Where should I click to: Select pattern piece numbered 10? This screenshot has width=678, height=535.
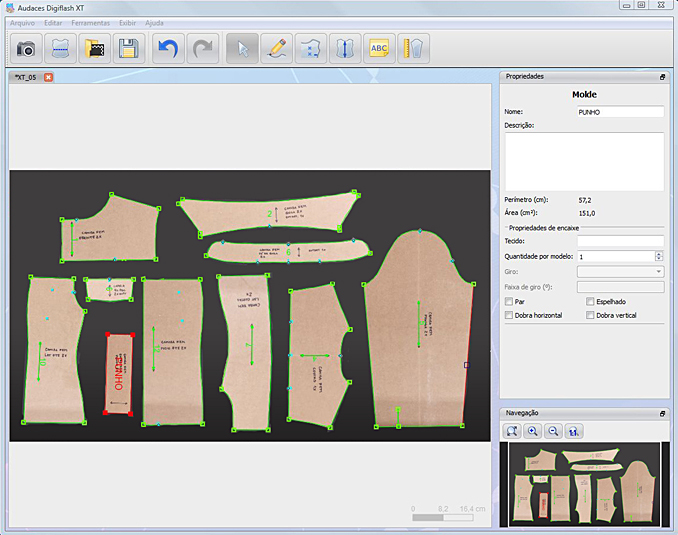53,350
